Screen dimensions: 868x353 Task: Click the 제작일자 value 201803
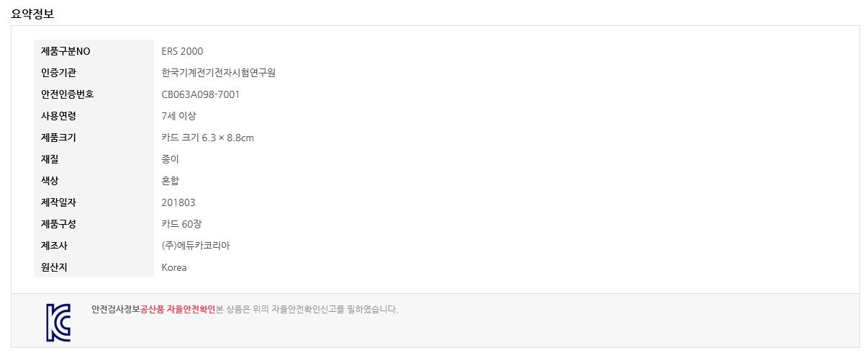click(178, 202)
